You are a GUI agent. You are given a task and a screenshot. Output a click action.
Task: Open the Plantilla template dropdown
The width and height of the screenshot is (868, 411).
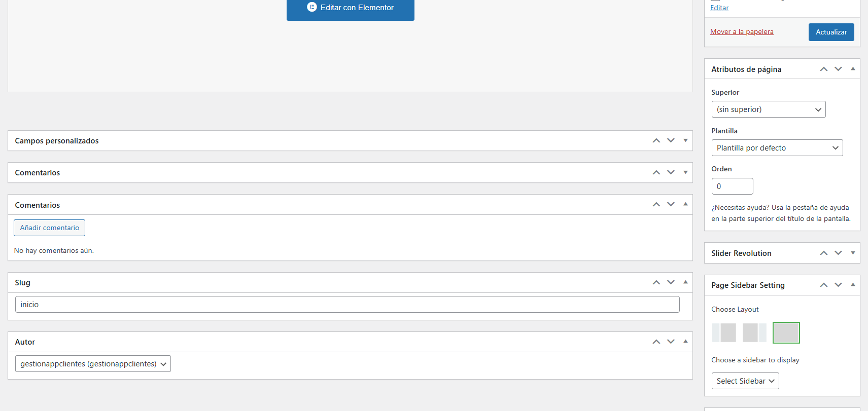(x=777, y=148)
